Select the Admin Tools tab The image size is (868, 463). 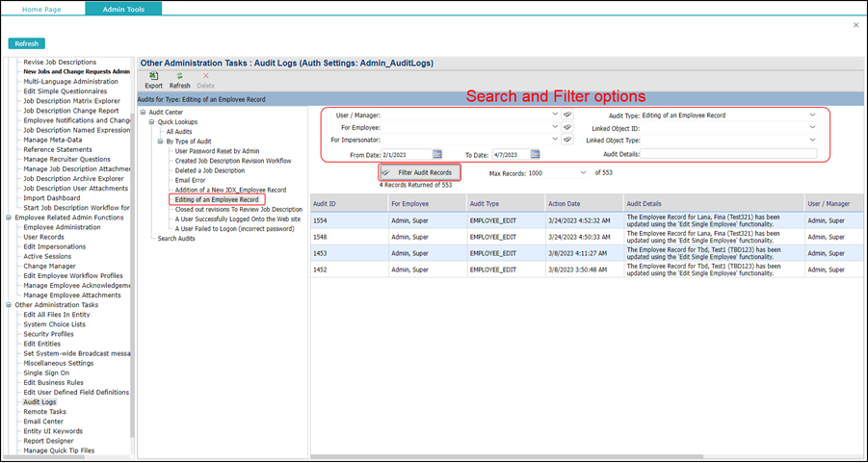pos(123,10)
